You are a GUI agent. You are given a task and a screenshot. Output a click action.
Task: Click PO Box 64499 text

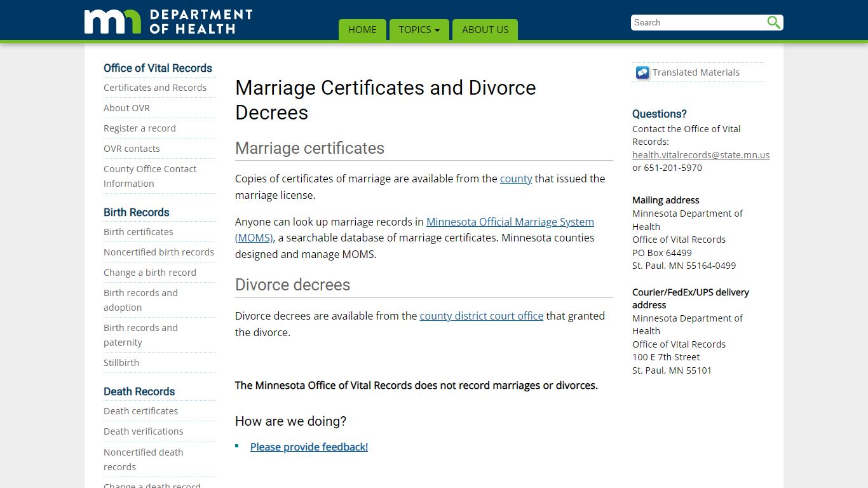point(662,252)
